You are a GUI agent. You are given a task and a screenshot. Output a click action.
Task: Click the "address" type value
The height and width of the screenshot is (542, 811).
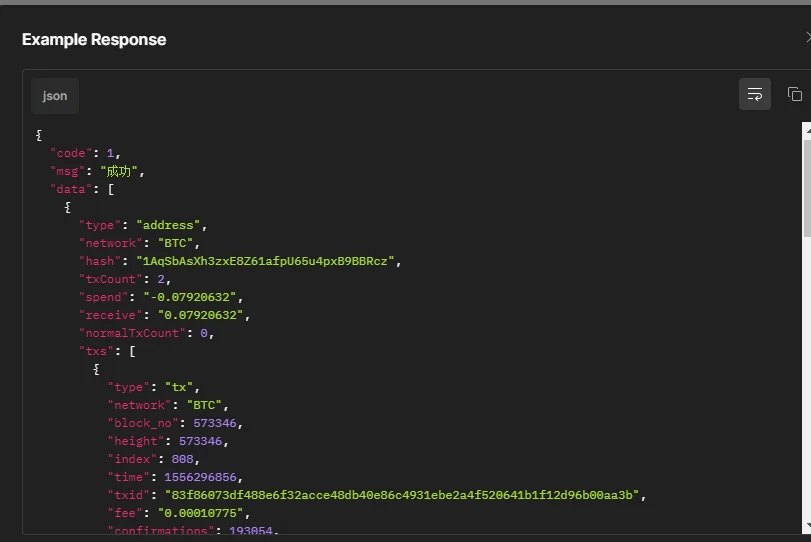tap(171, 225)
